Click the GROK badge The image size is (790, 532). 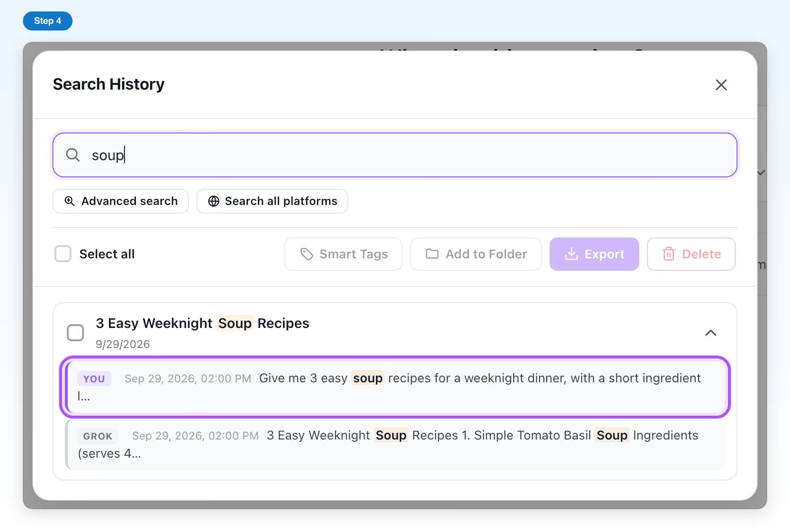click(98, 436)
